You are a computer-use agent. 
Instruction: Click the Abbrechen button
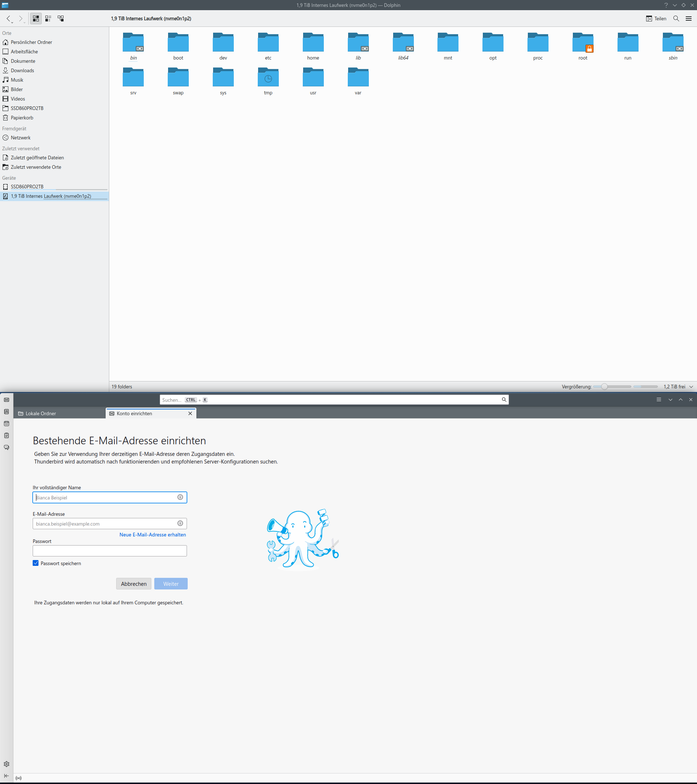click(134, 584)
